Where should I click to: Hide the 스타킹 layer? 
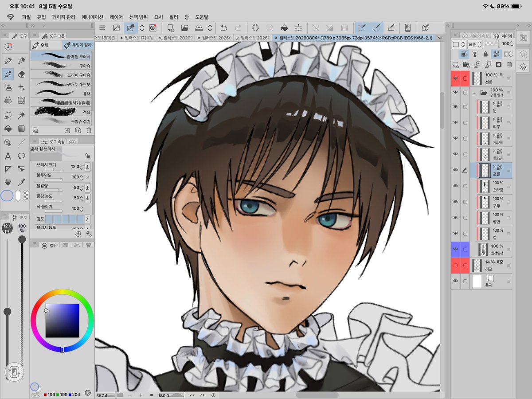(455, 186)
